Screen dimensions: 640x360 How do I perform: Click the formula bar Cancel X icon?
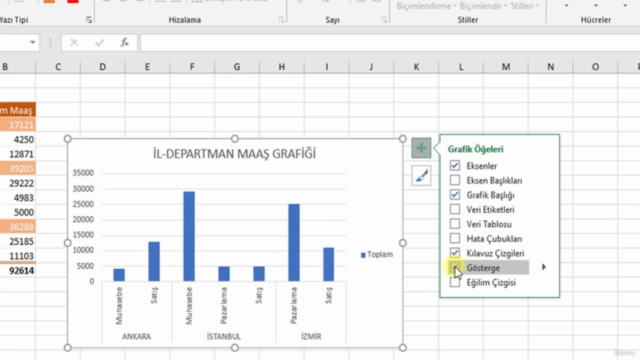pos(74,42)
